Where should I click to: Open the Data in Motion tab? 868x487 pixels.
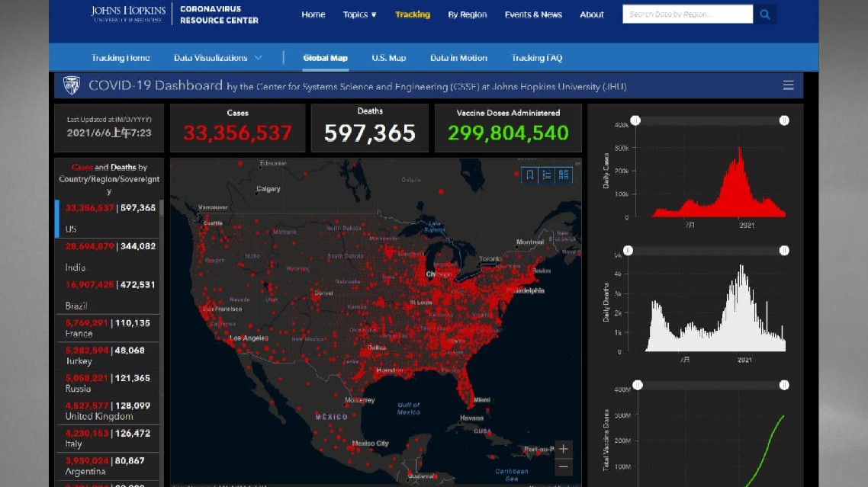[458, 58]
